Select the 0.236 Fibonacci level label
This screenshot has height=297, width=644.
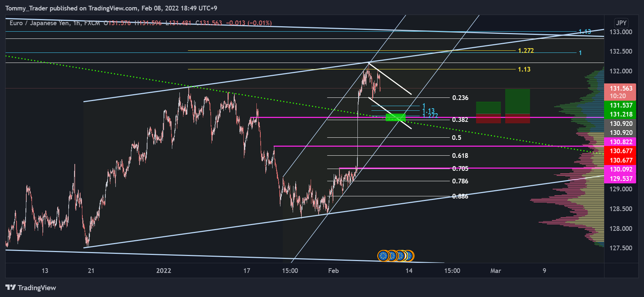(x=460, y=98)
